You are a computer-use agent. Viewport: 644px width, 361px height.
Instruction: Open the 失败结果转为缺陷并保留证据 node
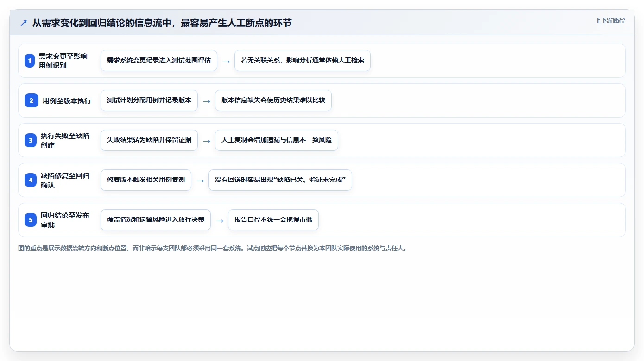click(149, 140)
